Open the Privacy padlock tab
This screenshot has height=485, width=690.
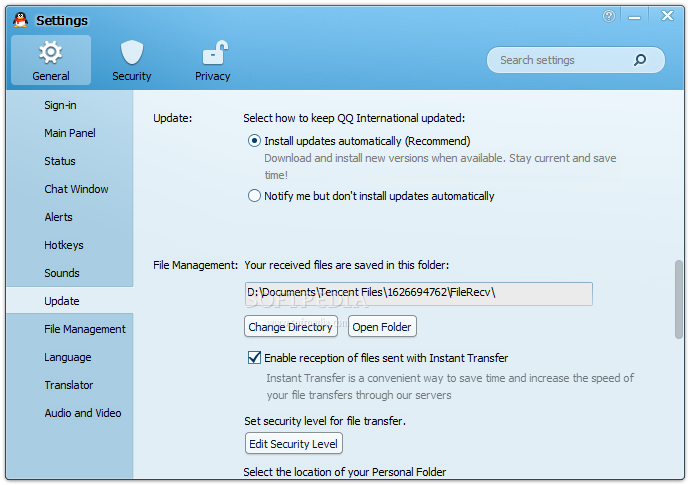(212, 60)
